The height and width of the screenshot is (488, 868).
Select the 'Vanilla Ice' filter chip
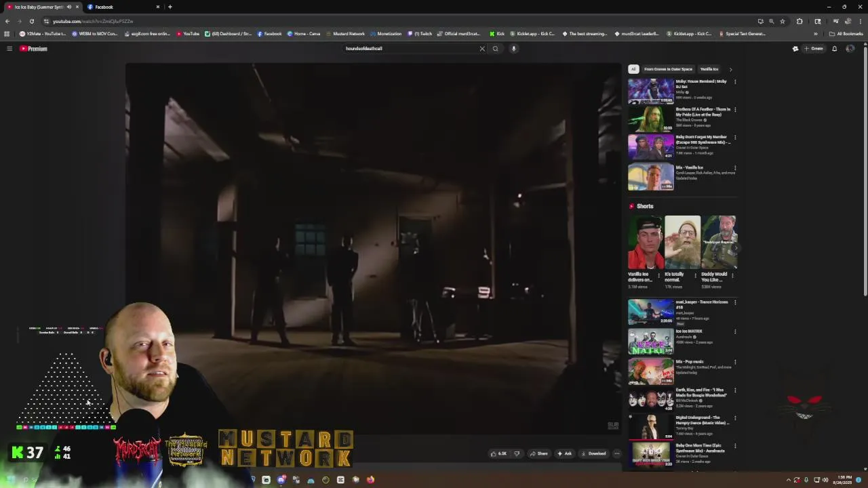(709, 69)
